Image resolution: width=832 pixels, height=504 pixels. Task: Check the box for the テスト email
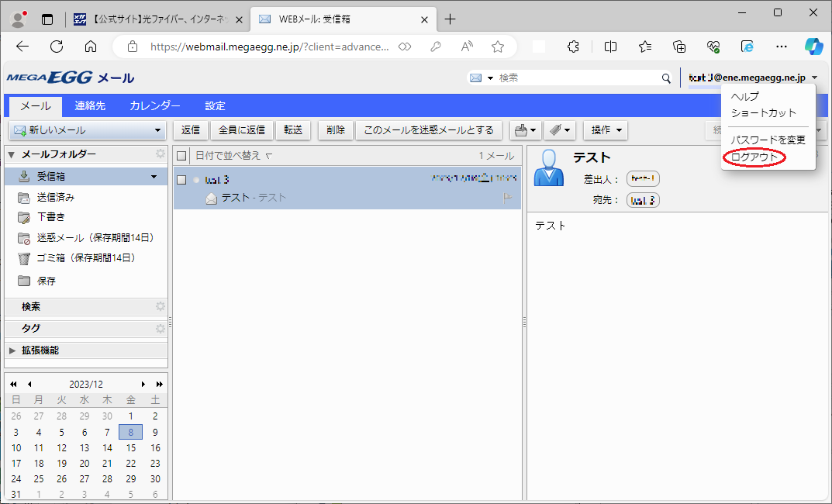tap(181, 180)
